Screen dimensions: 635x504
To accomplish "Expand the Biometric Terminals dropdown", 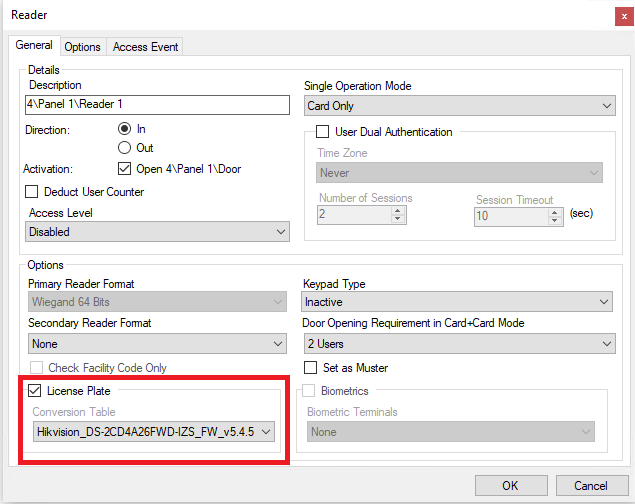I will pyautogui.click(x=451, y=432).
